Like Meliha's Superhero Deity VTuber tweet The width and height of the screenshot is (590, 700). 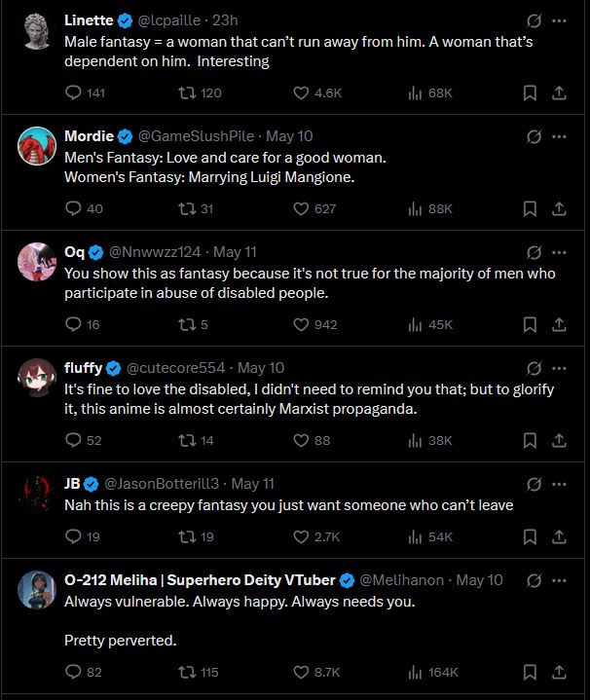tap(302, 672)
